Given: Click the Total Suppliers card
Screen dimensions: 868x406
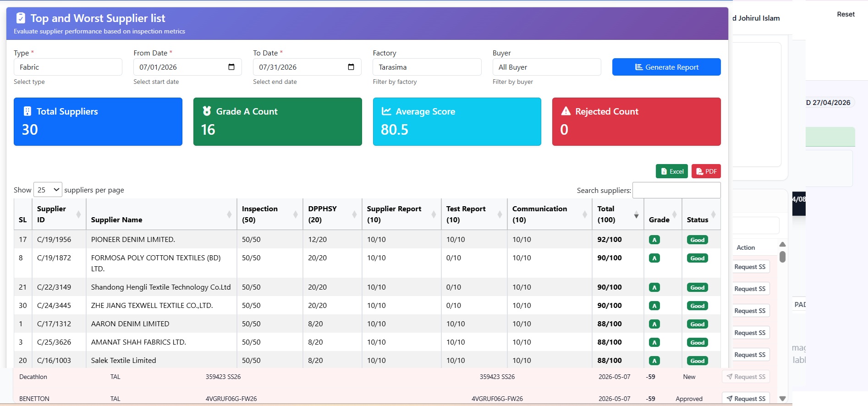Looking at the screenshot, I should [x=98, y=121].
